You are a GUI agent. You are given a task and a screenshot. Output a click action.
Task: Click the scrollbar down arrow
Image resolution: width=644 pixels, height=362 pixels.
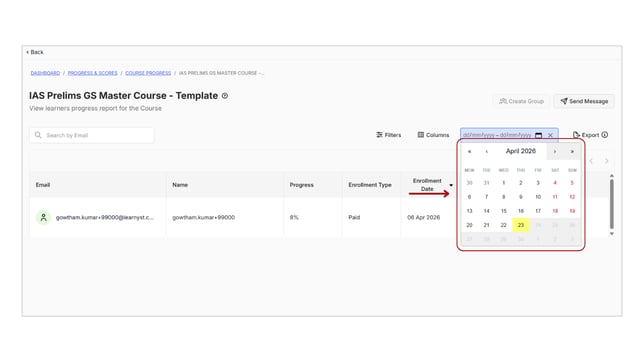coord(612,233)
